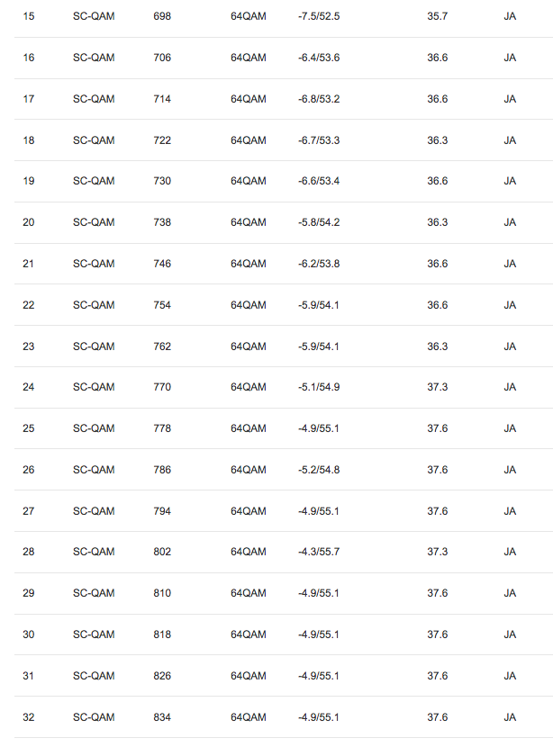Click the power level -7.5/52.5
Image resolution: width=553 pixels, height=756 pixels.
(x=318, y=16)
